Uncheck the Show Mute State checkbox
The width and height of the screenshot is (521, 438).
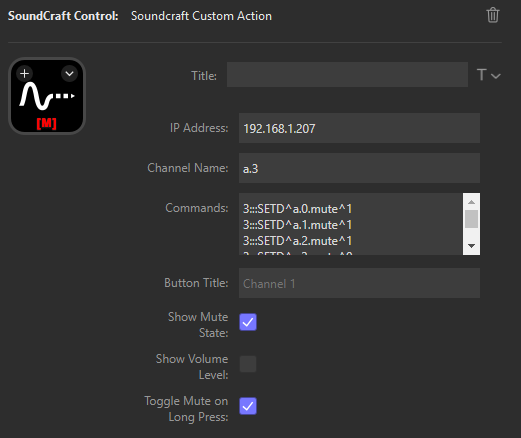pyautogui.click(x=248, y=322)
